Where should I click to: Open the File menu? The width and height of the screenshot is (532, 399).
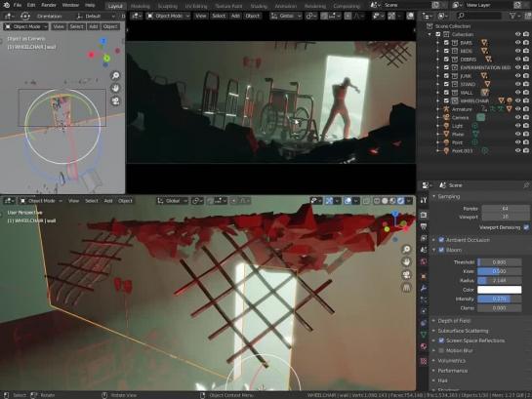[17, 5]
